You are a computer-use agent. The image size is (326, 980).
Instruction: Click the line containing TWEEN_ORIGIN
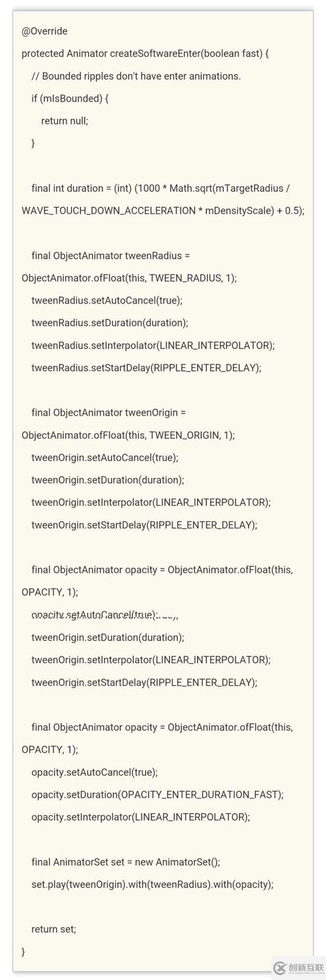128,435
